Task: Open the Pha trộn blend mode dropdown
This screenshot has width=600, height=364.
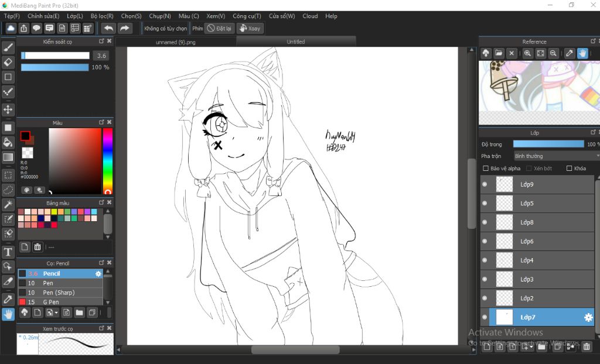Action: click(x=557, y=156)
